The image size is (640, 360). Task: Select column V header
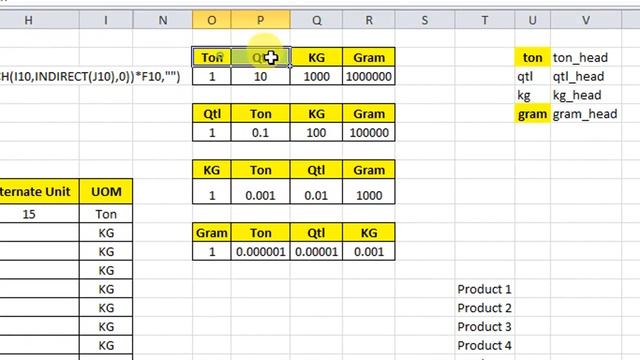[x=586, y=20]
